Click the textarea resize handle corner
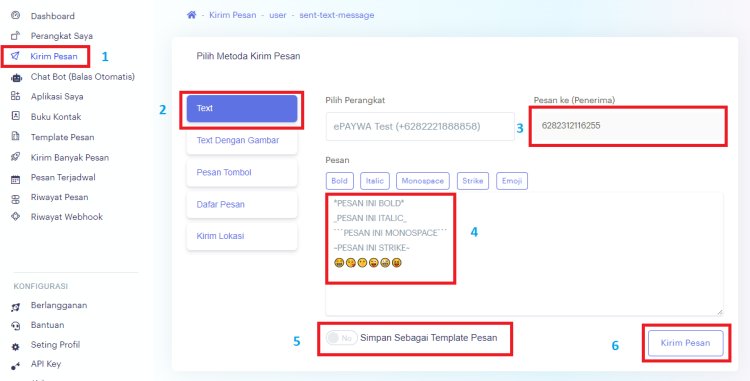750x381 pixels. pos(719,312)
